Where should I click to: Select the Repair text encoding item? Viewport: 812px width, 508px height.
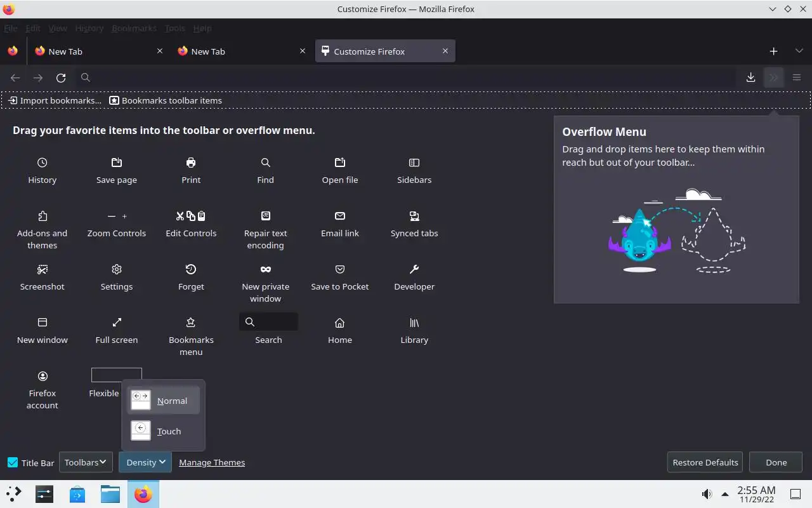pos(265,230)
